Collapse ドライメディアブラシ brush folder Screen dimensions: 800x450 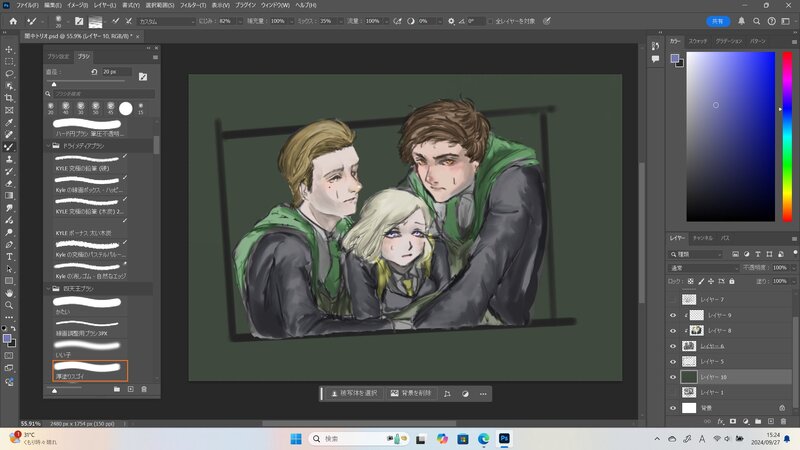click(x=49, y=146)
